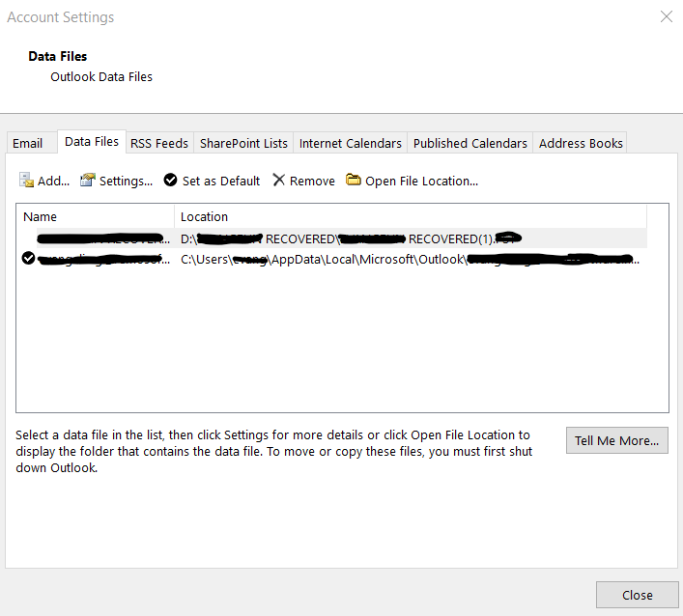Click the Remove label in the toolbar

click(312, 182)
